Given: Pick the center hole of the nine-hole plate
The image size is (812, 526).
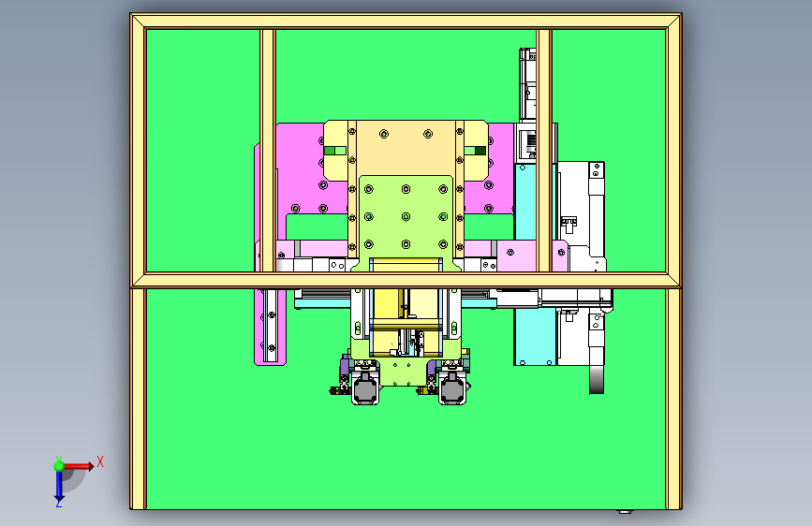Looking at the screenshot, I should (x=406, y=216).
